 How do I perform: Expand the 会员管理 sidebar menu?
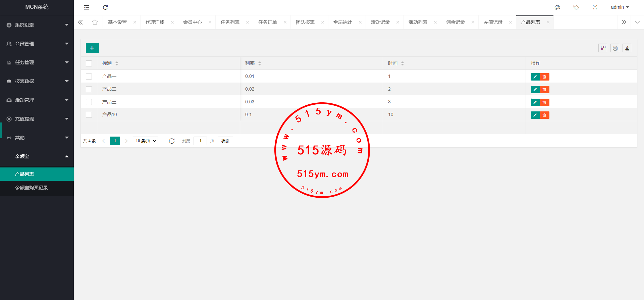click(37, 44)
